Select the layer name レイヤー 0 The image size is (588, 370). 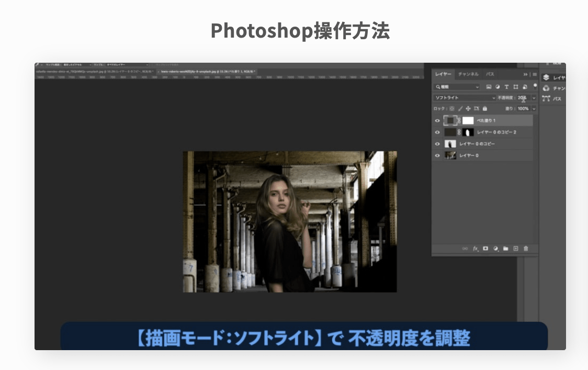click(x=469, y=155)
